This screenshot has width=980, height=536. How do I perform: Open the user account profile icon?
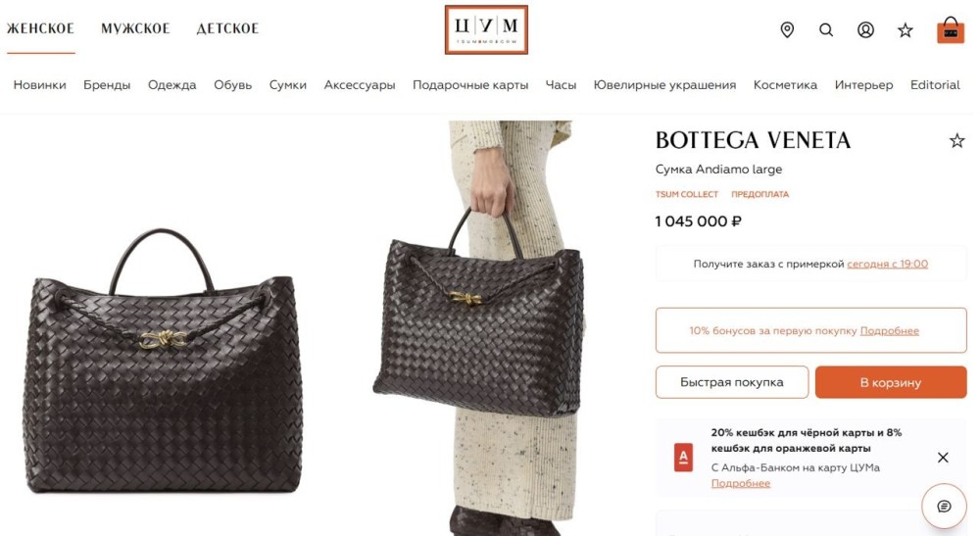(x=865, y=29)
